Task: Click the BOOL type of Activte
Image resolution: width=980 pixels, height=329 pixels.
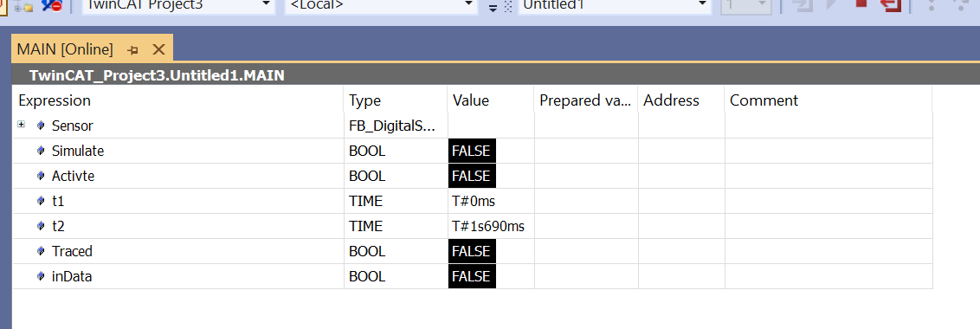Action: (x=367, y=176)
